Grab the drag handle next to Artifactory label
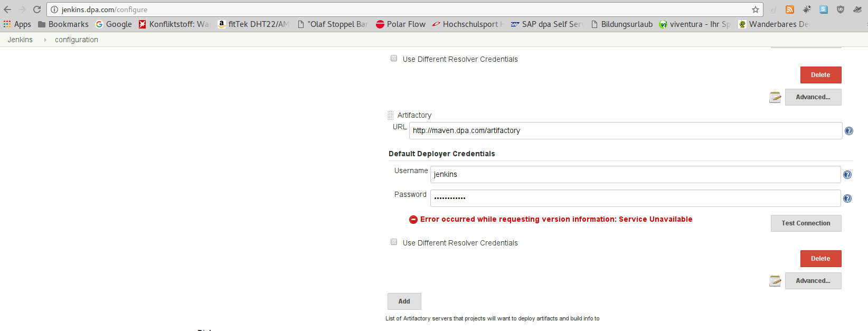The width and height of the screenshot is (868, 331). 391,115
